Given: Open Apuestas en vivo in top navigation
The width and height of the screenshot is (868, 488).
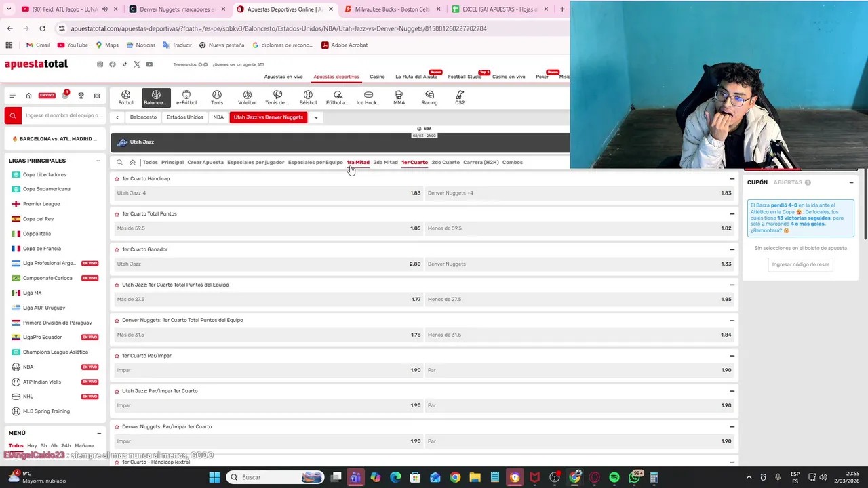Looking at the screenshot, I should [x=283, y=77].
